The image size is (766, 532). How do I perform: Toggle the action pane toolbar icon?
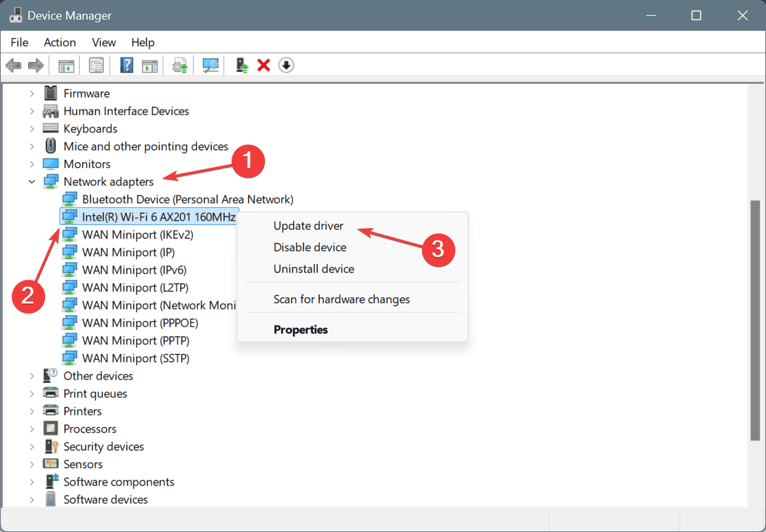(150, 65)
